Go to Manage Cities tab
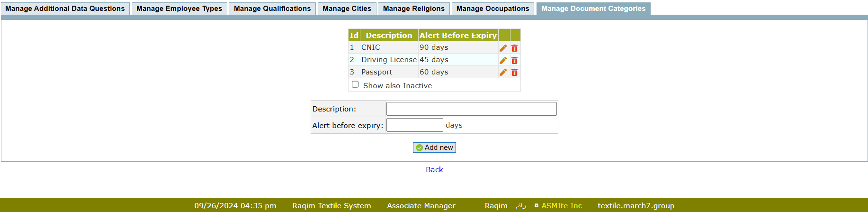The width and height of the screenshot is (868, 212). pyautogui.click(x=347, y=9)
